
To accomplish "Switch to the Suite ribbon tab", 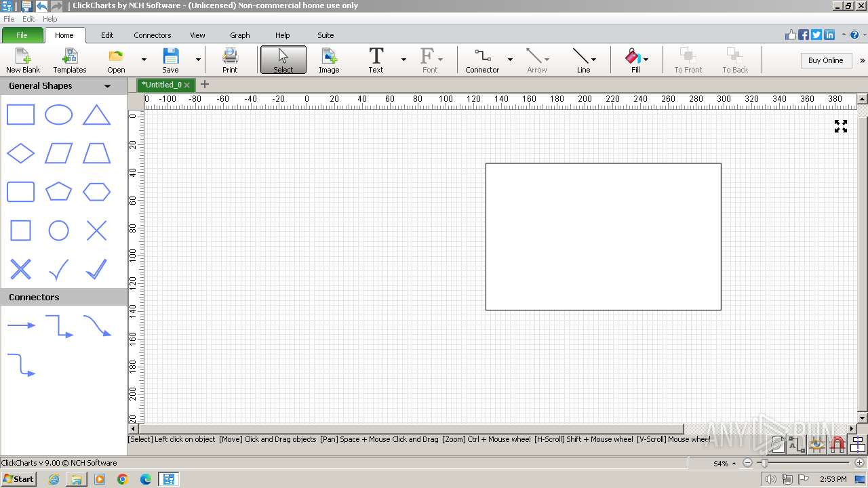I will pyautogui.click(x=325, y=35).
